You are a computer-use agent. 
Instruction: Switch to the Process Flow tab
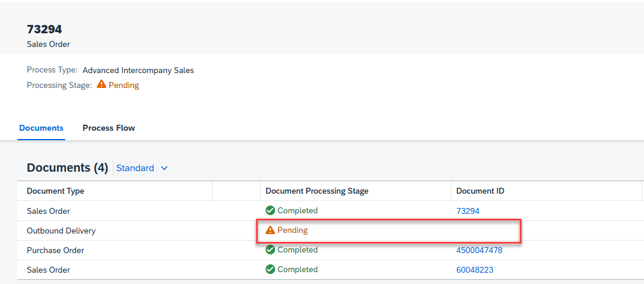(109, 128)
